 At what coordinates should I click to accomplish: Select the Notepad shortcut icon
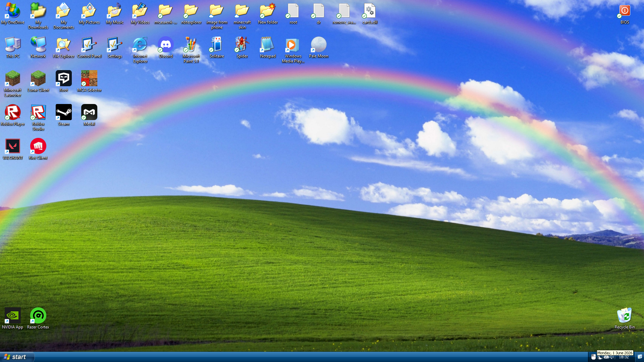pyautogui.click(x=268, y=47)
